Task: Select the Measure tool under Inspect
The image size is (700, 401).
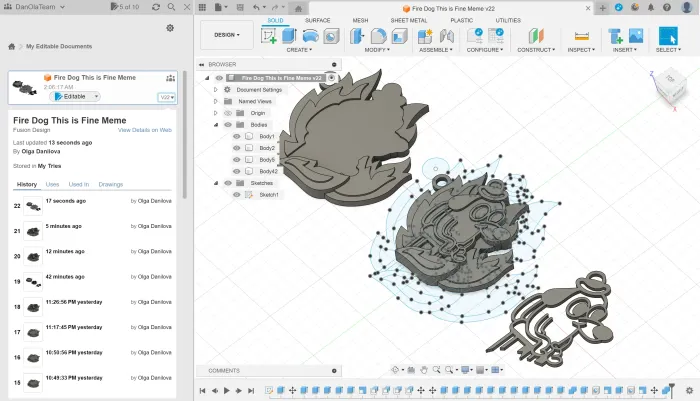Action: [x=581, y=36]
